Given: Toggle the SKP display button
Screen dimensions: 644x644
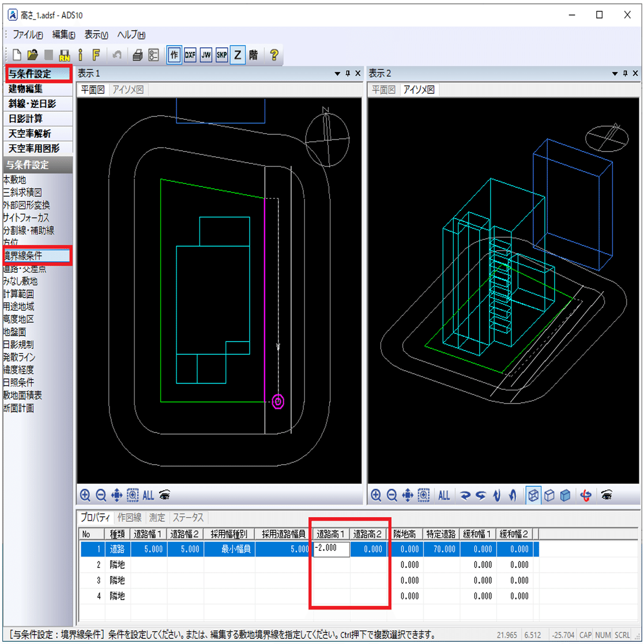Looking at the screenshot, I should [x=222, y=55].
